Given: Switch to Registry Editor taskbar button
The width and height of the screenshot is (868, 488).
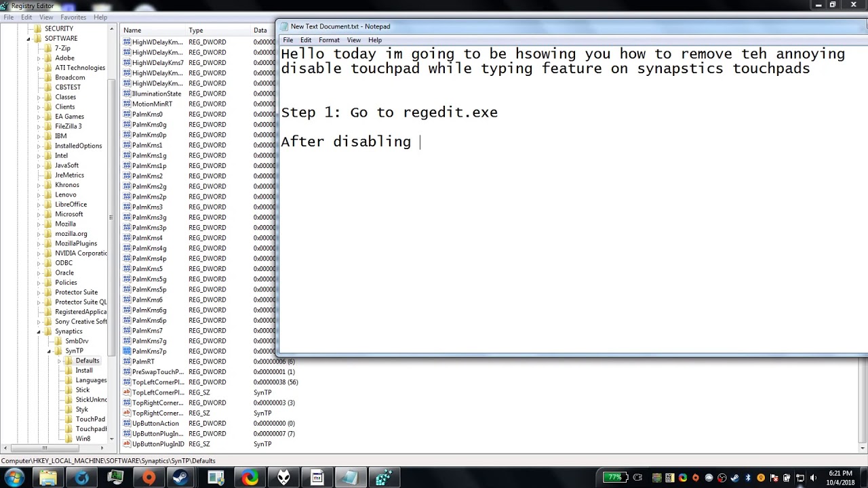Looking at the screenshot, I should coord(384,478).
